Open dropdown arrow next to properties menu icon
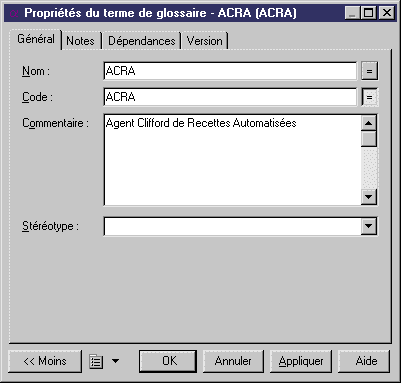401x383 pixels. coord(115,361)
